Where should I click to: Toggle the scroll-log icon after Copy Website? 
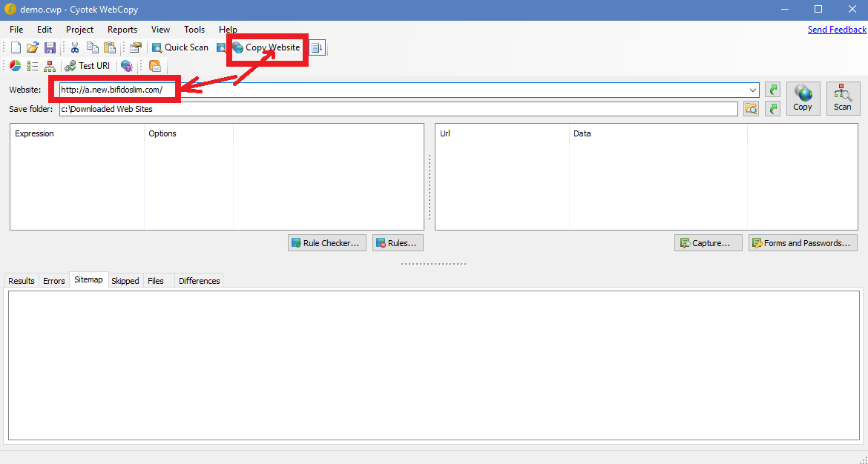(318, 47)
